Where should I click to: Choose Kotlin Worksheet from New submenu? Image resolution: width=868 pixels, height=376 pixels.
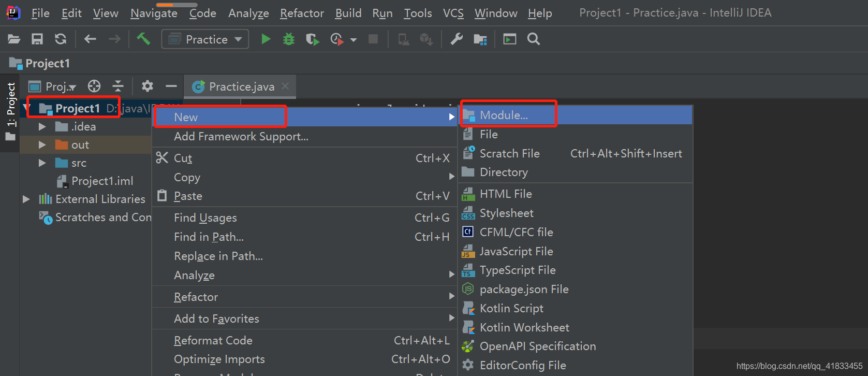click(x=575, y=327)
